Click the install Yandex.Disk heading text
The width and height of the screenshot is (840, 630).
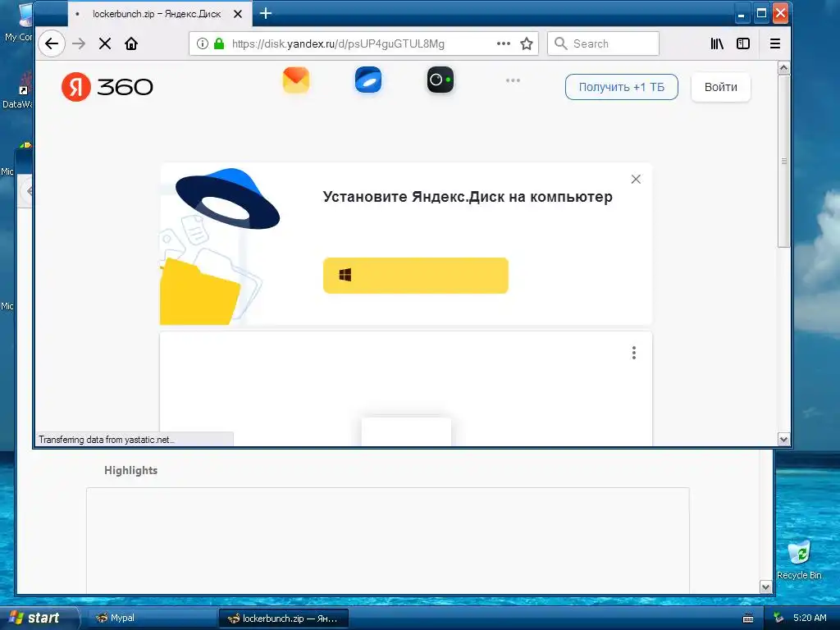[x=468, y=197]
